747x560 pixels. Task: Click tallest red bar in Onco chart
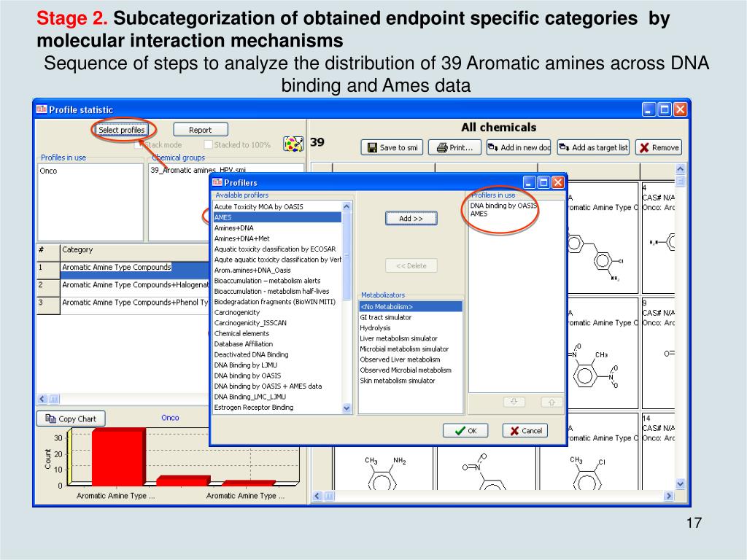point(118,456)
